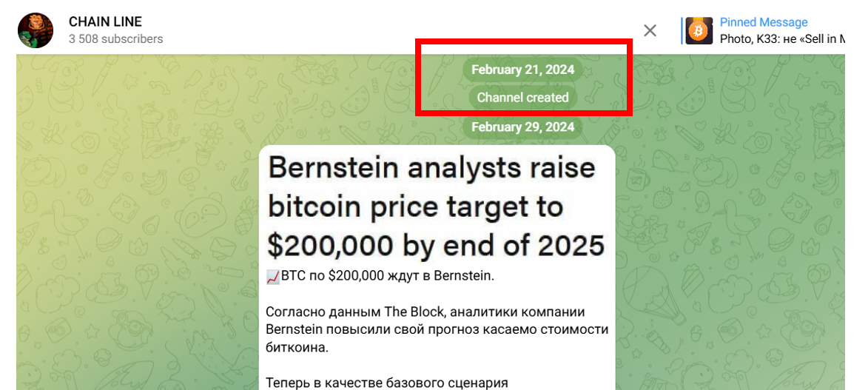Click the line beginning Bernstein повысили свой прогноз

pyautogui.click(x=437, y=329)
